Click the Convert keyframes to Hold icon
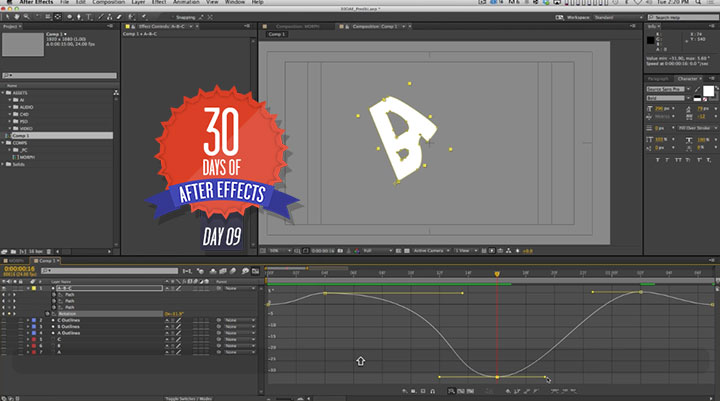 tap(517, 391)
